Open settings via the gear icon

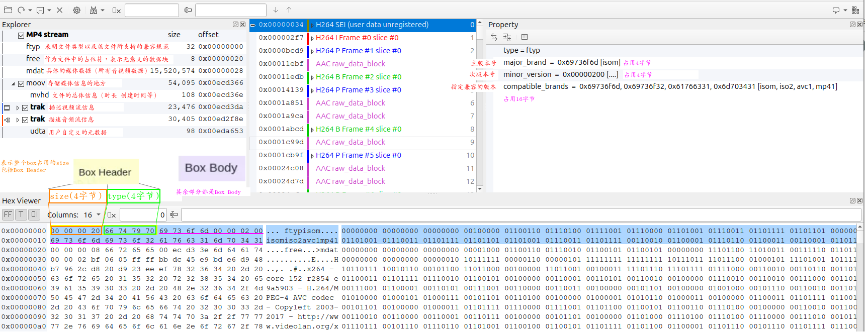[76, 10]
